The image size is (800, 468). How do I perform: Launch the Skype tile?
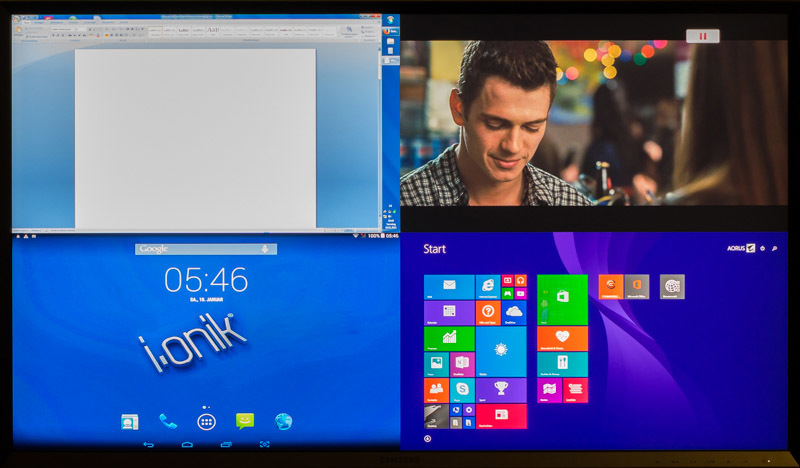click(462, 390)
